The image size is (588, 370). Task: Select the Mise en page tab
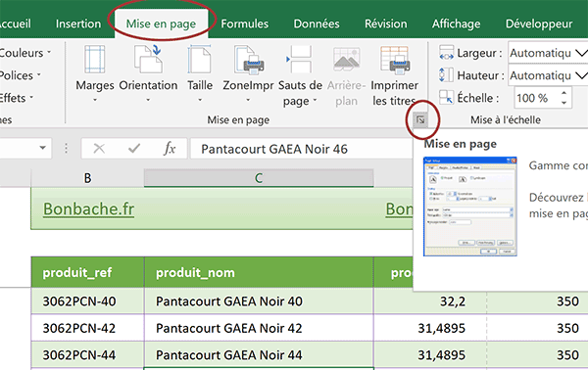pyautogui.click(x=161, y=23)
